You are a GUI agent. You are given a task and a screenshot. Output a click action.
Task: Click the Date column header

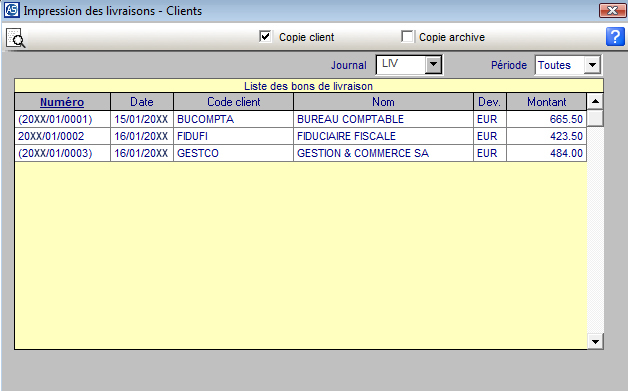(x=142, y=102)
